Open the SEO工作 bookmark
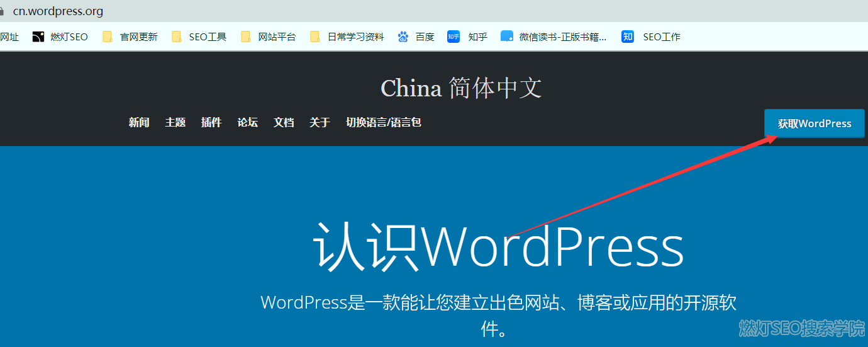The width and height of the screenshot is (868, 347). tap(651, 37)
